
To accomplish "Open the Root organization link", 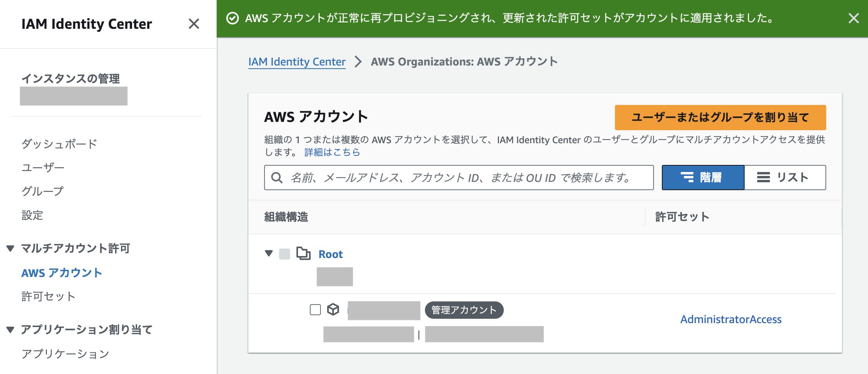I will point(330,254).
